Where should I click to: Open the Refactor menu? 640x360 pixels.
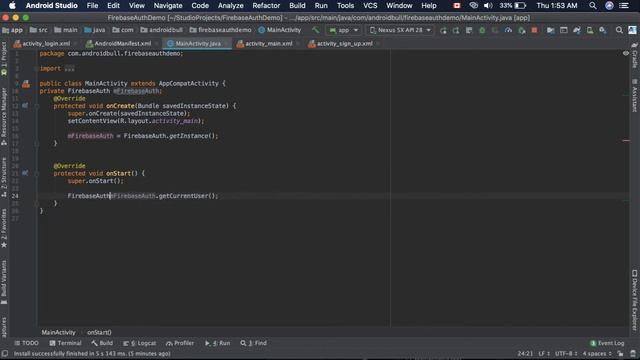(x=266, y=6)
